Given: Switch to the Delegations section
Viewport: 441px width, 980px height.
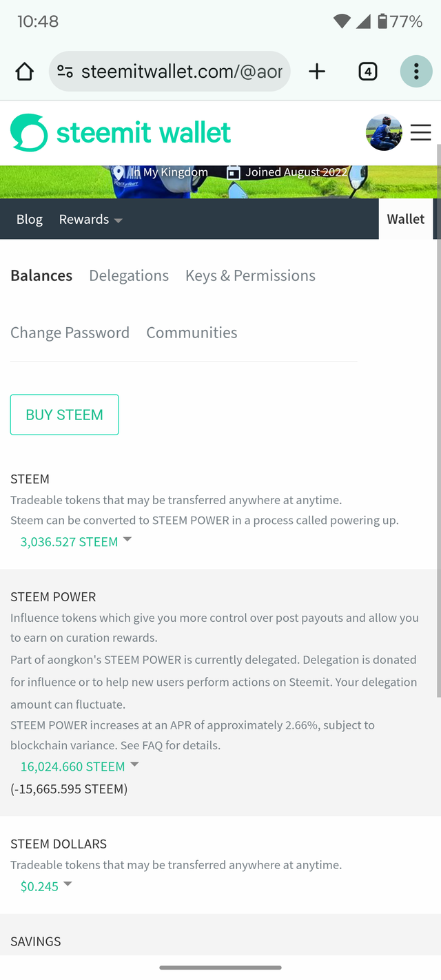Looking at the screenshot, I should [129, 276].
